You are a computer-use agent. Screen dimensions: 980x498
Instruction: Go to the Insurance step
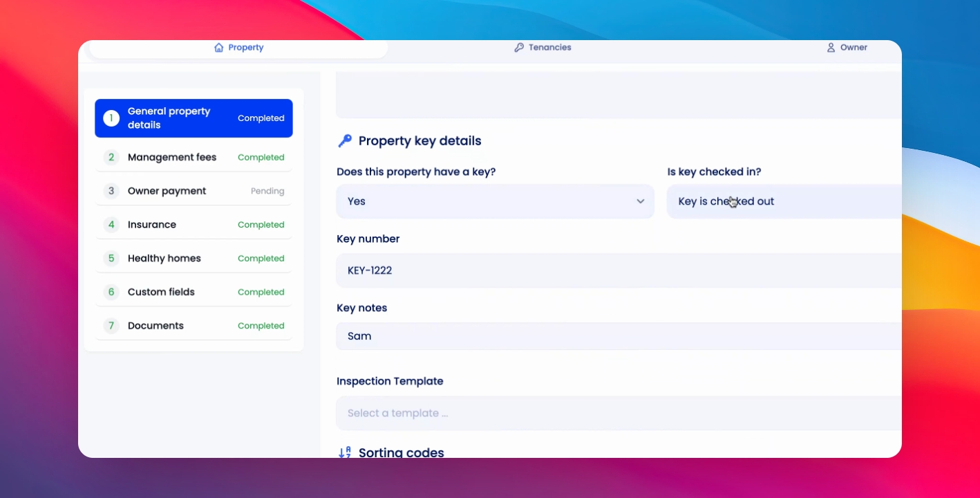tap(194, 225)
